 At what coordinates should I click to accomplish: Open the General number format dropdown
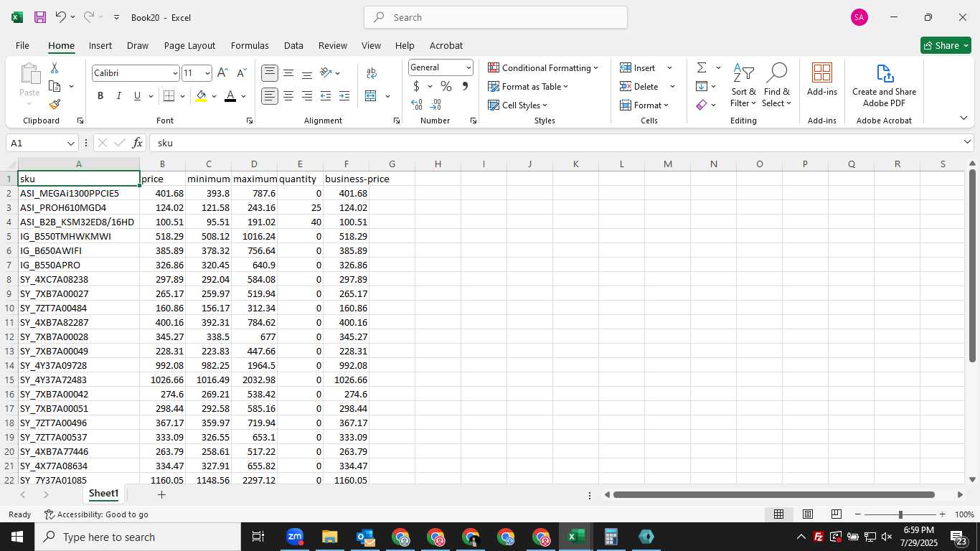[x=468, y=67]
